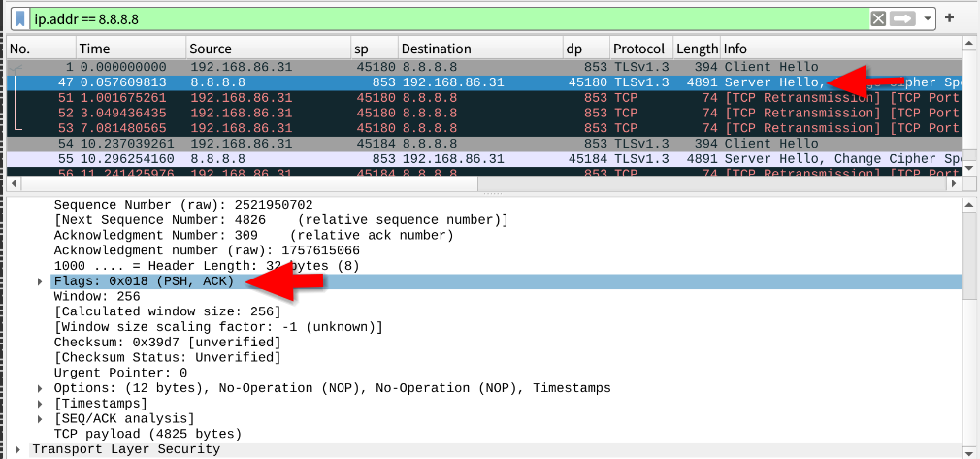Click packet list scrollbar down arrow
980x459 pixels.
(969, 170)
